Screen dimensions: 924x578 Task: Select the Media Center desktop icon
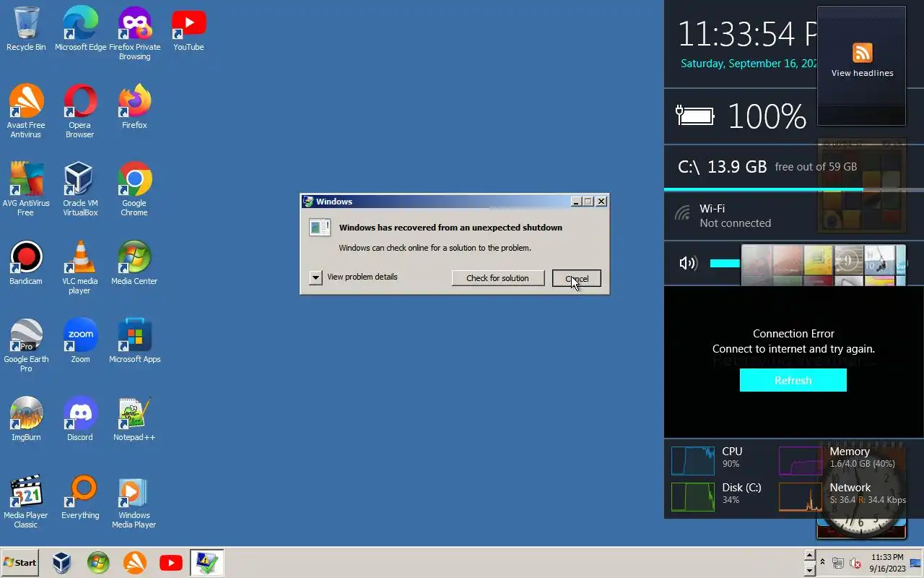[x=134, y=263]
